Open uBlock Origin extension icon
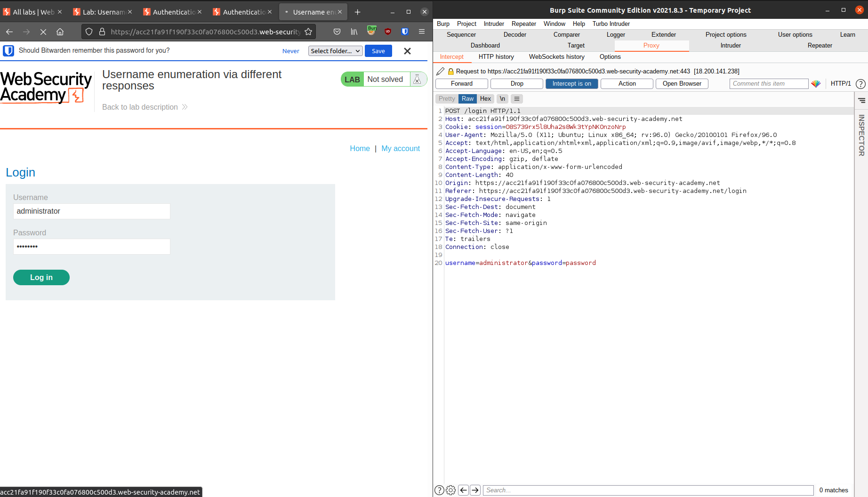Viewport: 868px width, 497px height. pyautogui.click(x=388, y=32)
